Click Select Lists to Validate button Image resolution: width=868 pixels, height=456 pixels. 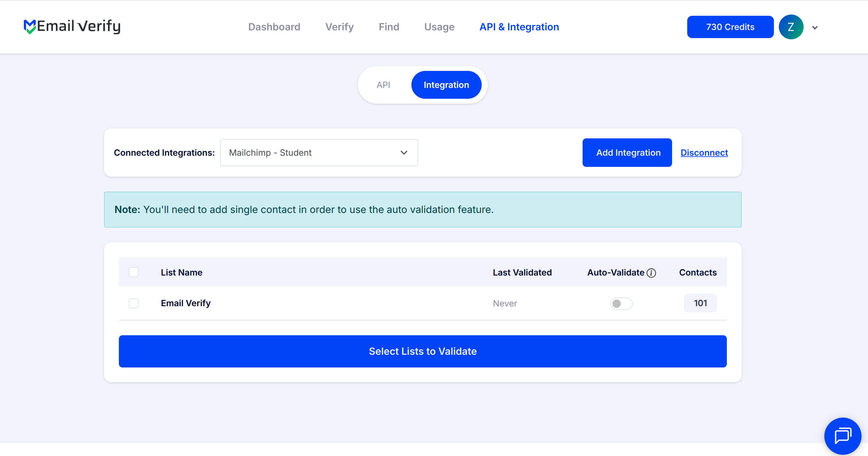click(423, 351)
